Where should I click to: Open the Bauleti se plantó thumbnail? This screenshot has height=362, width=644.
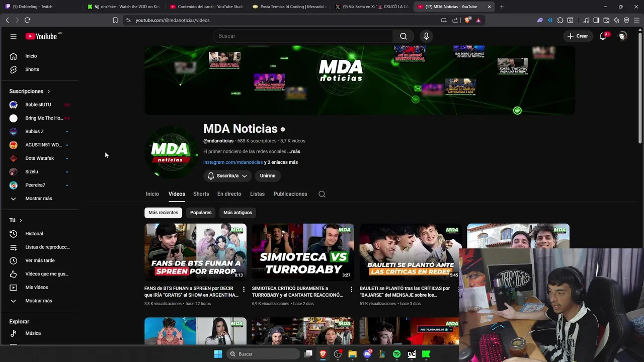click(410, 252)
